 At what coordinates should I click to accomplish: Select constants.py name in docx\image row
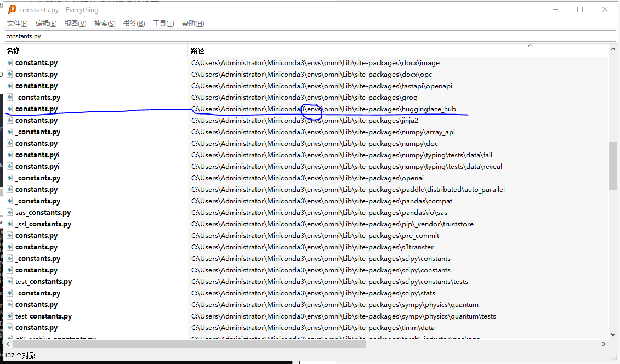click(x=36, y=63)
